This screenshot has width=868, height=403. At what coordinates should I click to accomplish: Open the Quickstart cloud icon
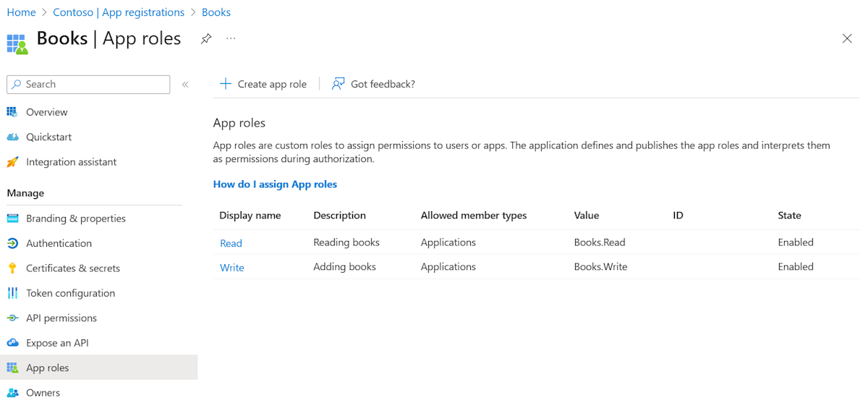coord(12,137)
